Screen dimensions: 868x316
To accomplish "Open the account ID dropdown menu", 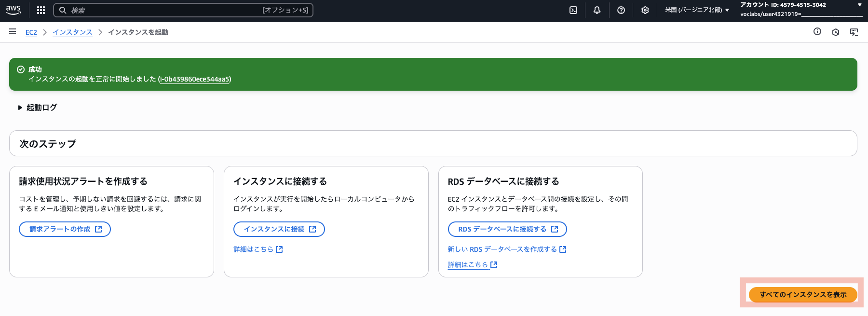I will pyautogui.click(x=801, y=10).
